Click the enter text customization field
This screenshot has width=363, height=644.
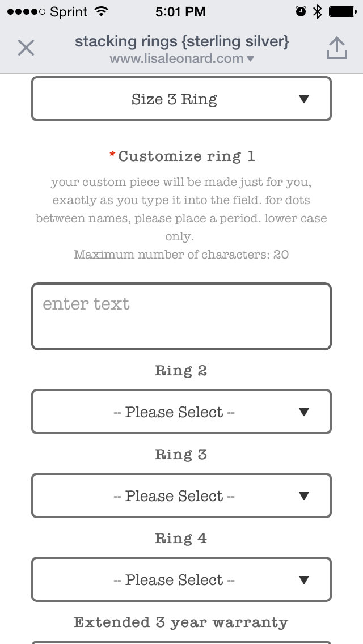point(181,316)
